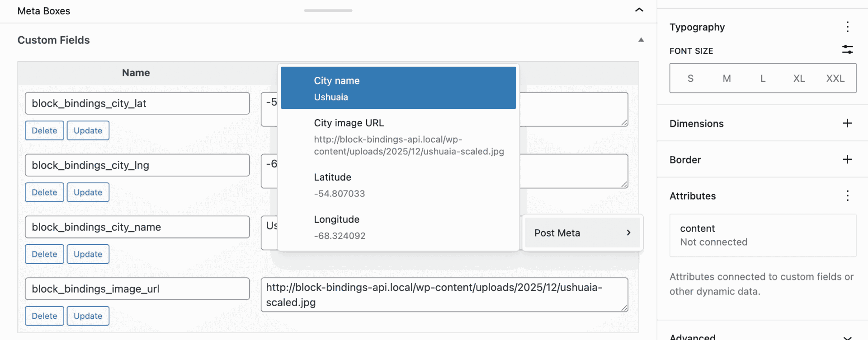
Task: Click the Post Meta menu entry
Action: click(557, 233)
